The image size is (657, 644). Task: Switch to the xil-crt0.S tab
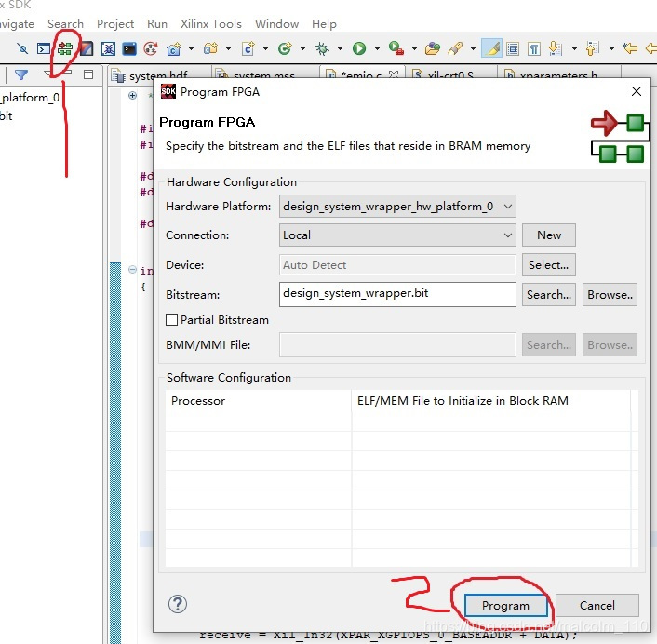tap(450, 76)
